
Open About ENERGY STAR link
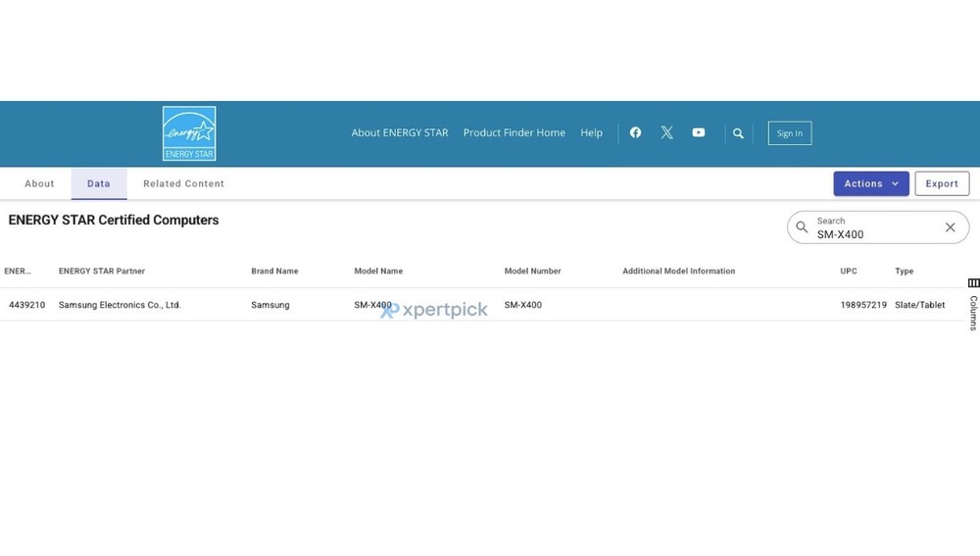tap(400, 132)
